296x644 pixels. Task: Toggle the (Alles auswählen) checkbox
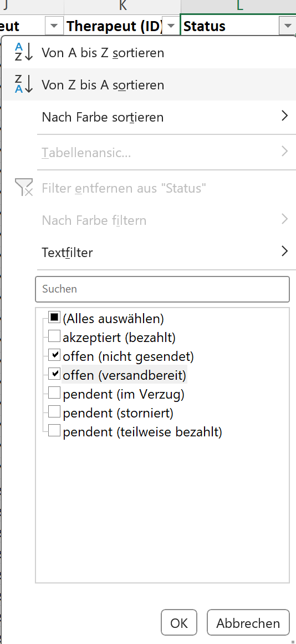pyautogui.click(x=54, y=318)
